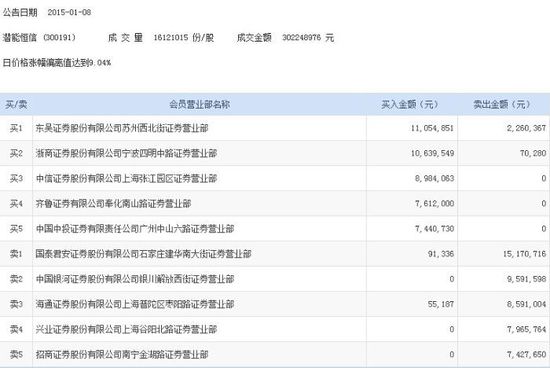This screenshot has height=368, width=550.
Task: Select sell amount 7,427,650
Action: [x=526, y=355]
